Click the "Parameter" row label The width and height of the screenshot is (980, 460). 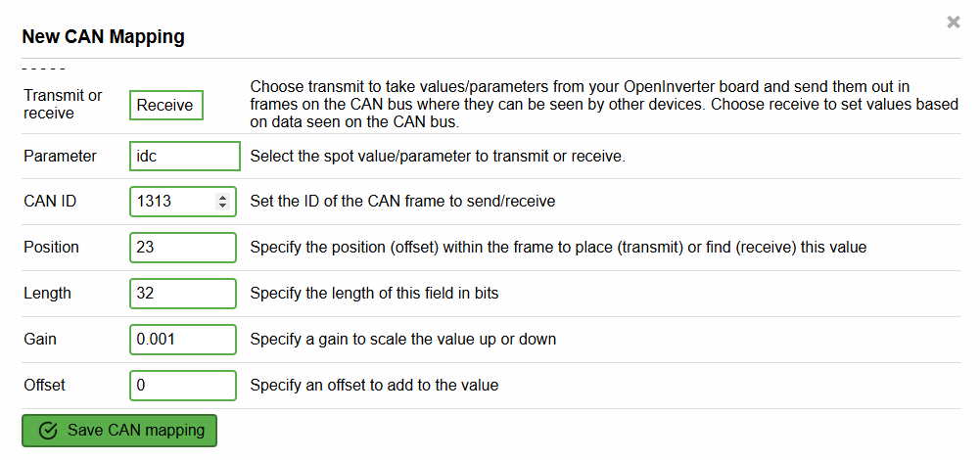pyautogui.click(x=60, y=157)
